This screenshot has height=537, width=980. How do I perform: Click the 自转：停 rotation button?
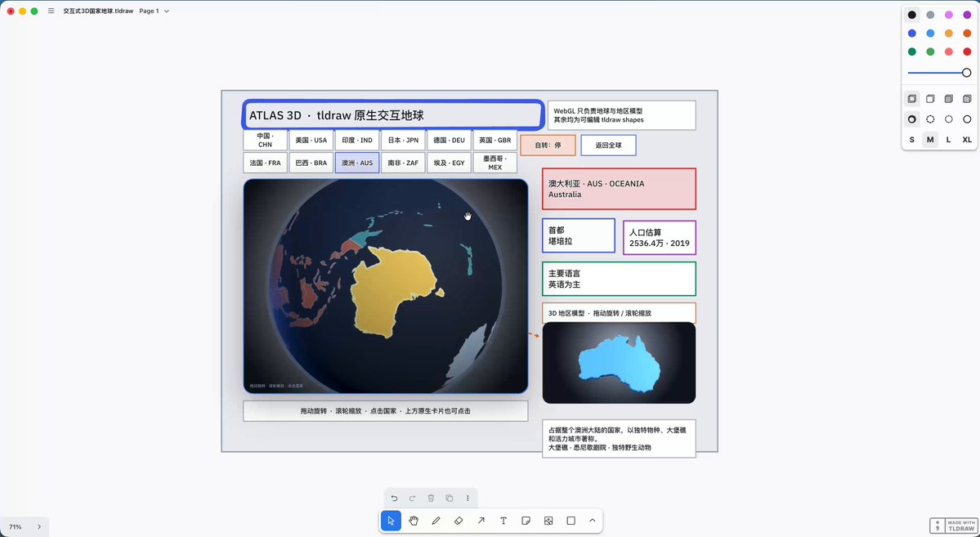coord(548,145)
